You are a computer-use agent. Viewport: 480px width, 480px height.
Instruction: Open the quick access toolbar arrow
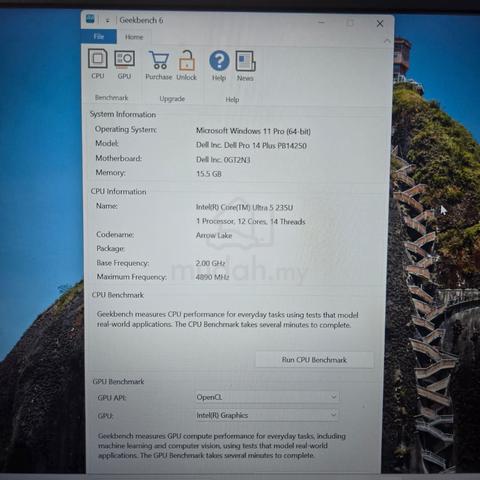point(107,21)
